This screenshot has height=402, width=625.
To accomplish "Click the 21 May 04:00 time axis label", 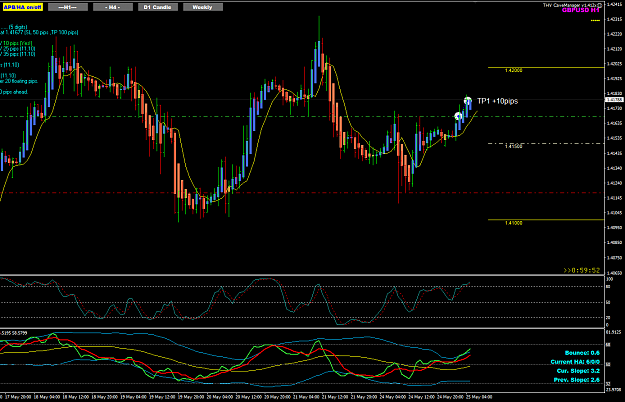I will click(307, 397).
